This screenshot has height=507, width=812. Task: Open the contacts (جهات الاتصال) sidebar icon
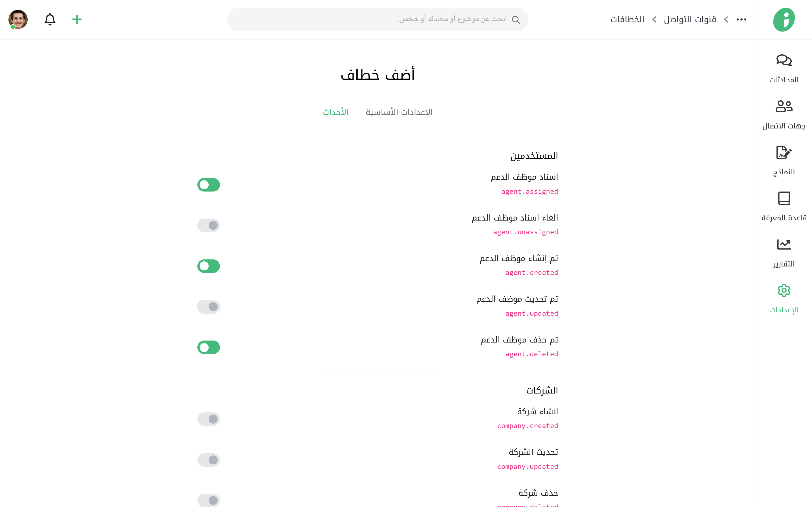[784, 107]
